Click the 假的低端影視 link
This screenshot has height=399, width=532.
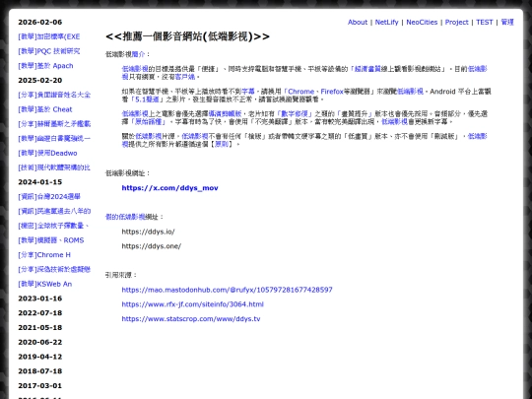[x=125, y=217]
